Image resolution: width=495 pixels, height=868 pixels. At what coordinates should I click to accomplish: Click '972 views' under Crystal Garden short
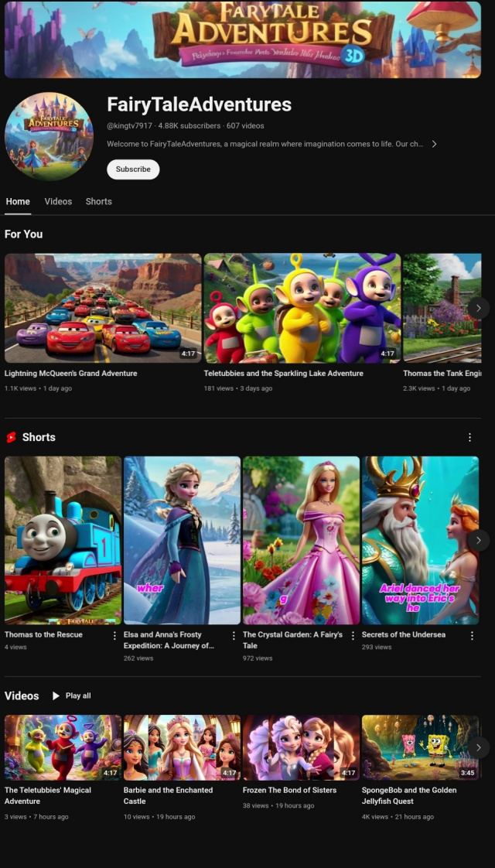tap(258, 659)
